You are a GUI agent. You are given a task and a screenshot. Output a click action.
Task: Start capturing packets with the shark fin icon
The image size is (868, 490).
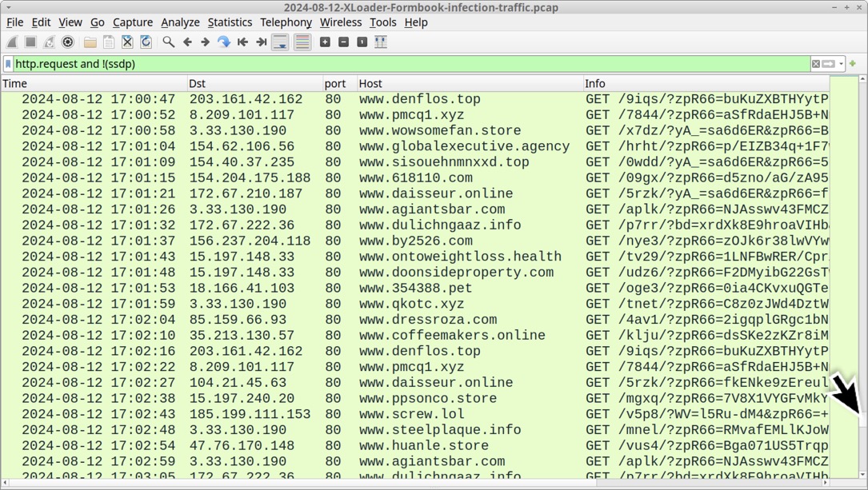(12, 42)
